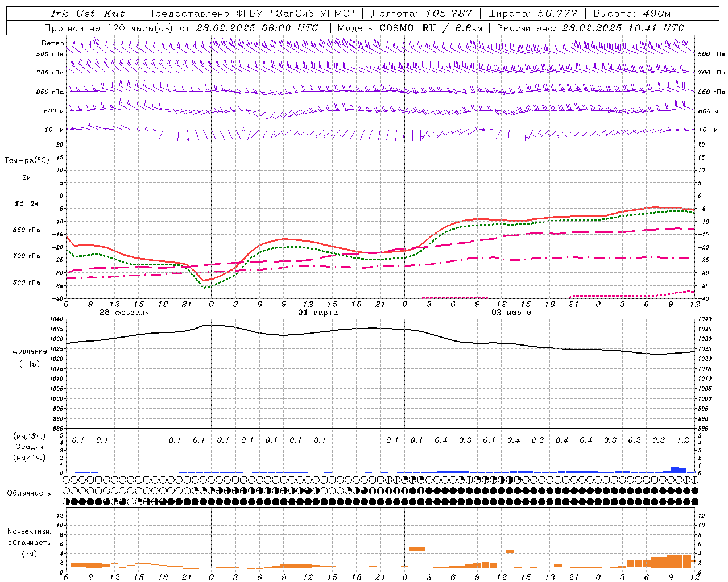Select the "(км)" unit under convective cloudiness

(x=30, y=553)
